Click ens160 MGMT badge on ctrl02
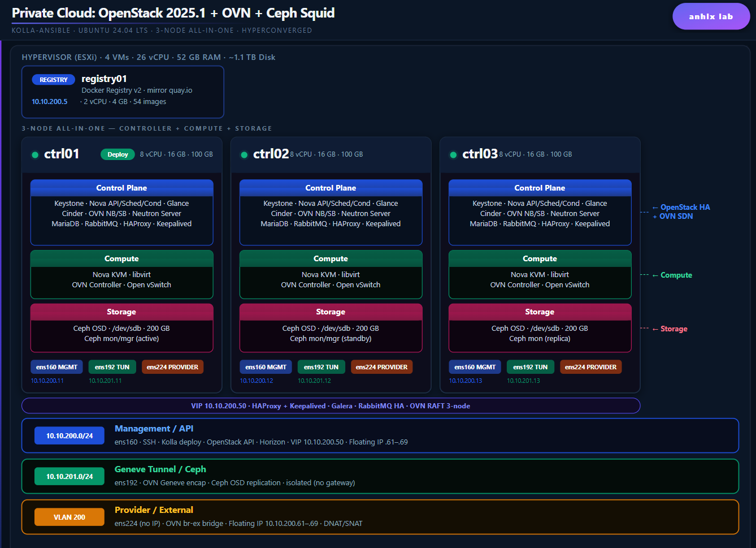Image resolution: width=756 pixels, height=548 pixels. (266, 367)
